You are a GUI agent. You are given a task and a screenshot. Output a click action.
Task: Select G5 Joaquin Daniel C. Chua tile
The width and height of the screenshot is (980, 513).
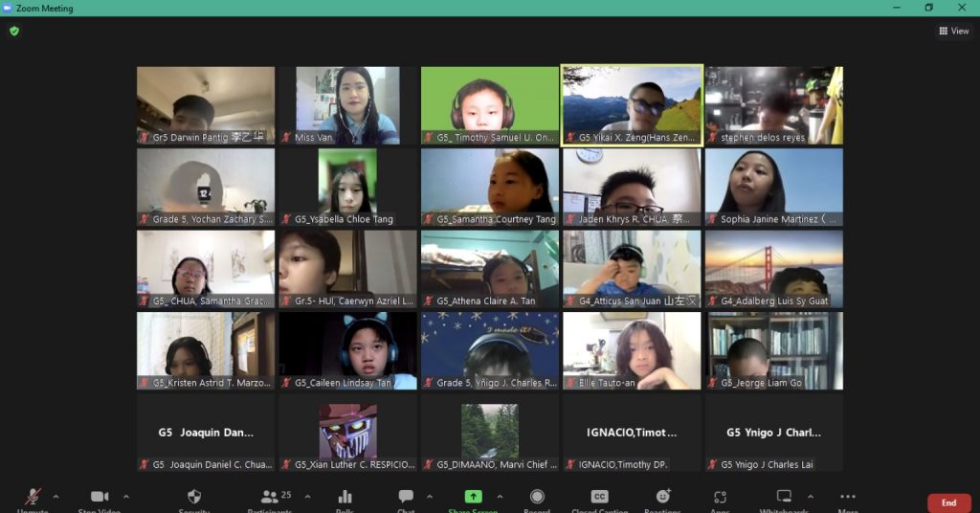pos(206,433)
